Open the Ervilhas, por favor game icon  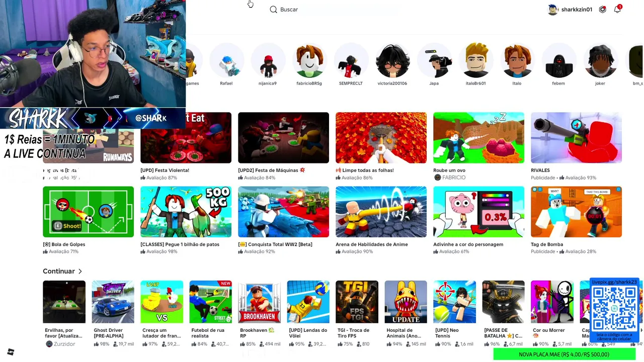(x=64, y=302)
